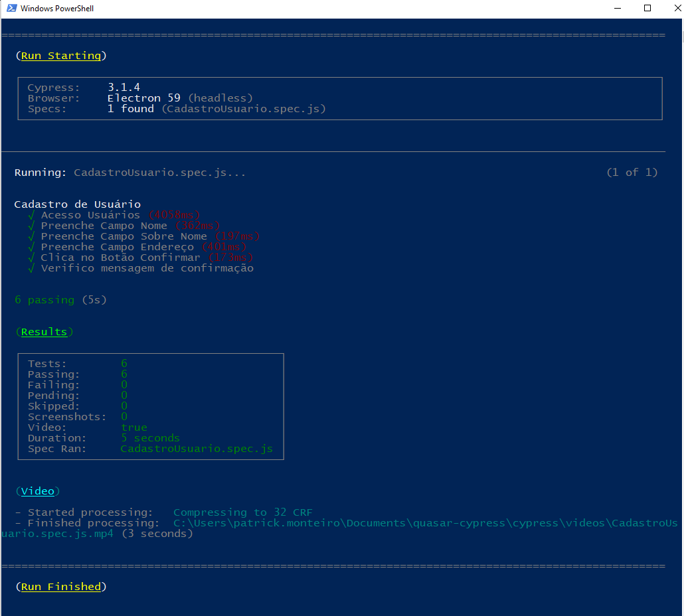Click the underlined Video heading
The width and height of the screenshot is (684, 616).
[37, 491]
